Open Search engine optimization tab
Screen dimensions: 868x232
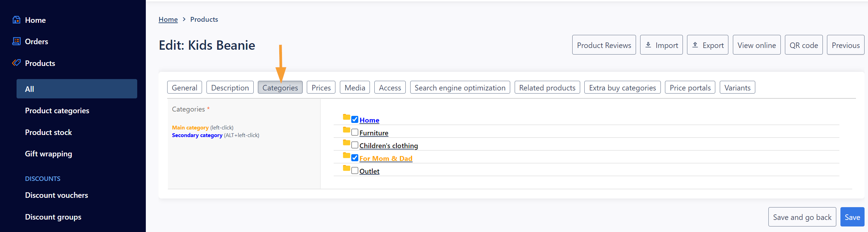coord(460,87)
